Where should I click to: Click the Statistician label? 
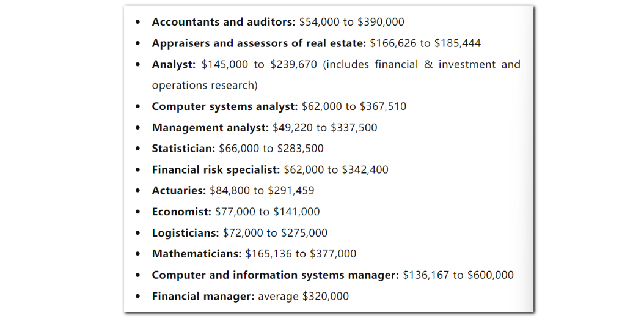click(183, 149)
